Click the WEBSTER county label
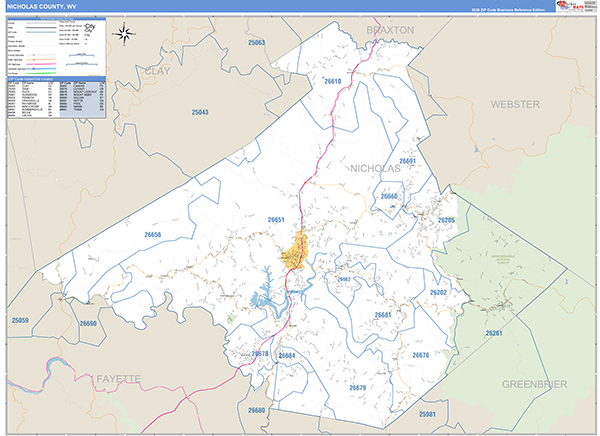 (515, 104)
